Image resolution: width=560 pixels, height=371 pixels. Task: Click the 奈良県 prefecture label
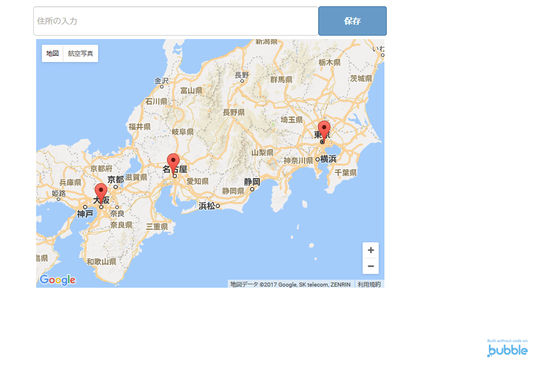point(121,225)
